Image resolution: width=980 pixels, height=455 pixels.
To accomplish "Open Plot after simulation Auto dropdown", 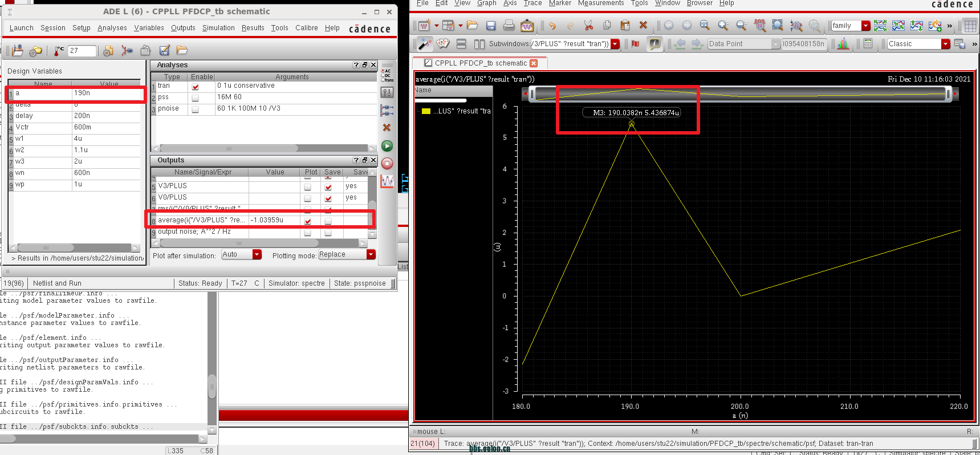I will click(x=242, y=254).
